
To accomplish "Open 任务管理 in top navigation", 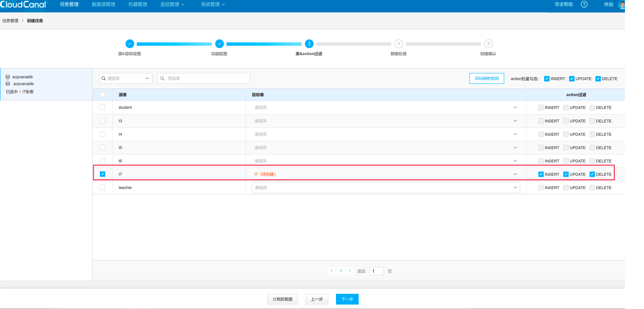I will (x=69, y=4).
